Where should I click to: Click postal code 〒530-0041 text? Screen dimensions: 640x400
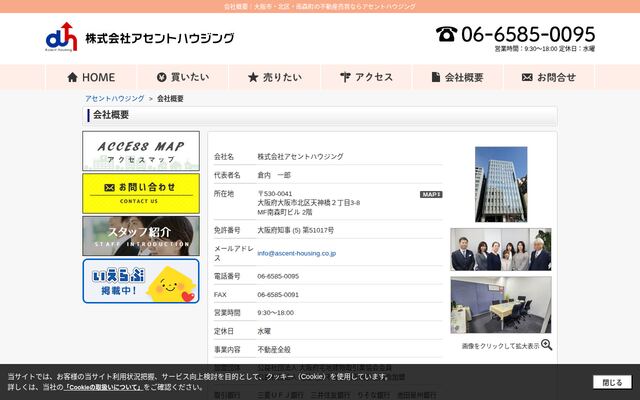(275, 193)
